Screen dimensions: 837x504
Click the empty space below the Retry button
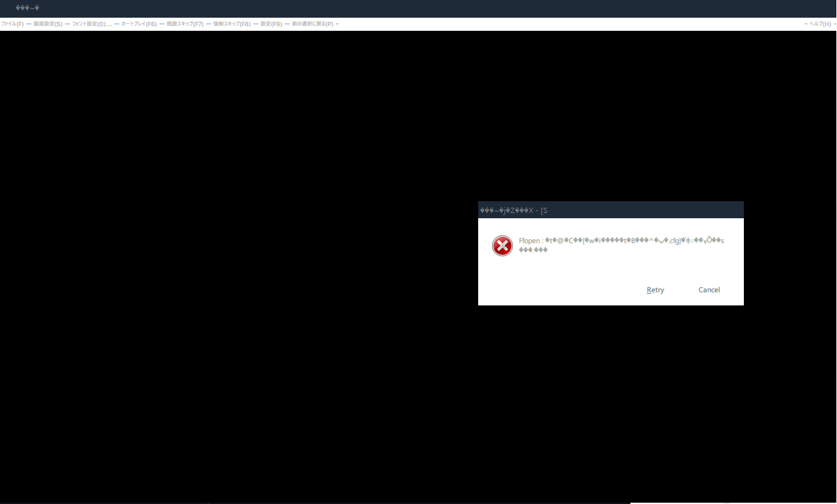click(x=654, y=300)
